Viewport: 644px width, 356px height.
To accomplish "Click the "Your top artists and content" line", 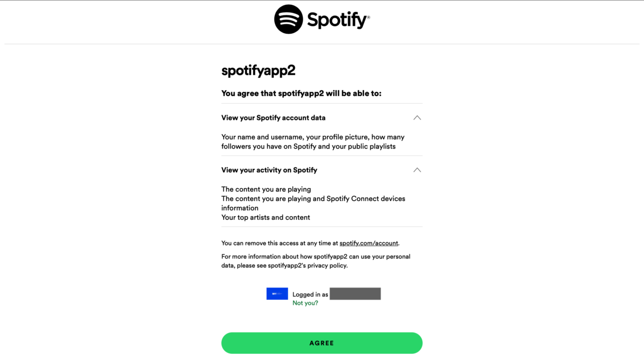I will (x=266, y=217).
